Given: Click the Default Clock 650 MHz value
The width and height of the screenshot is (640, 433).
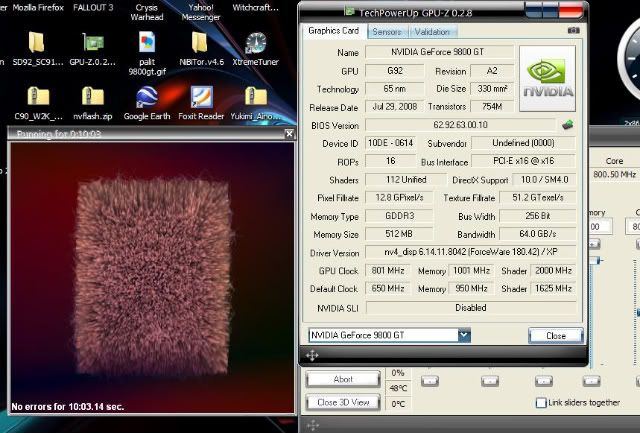Looking at the screenshot, I should 388,289.
